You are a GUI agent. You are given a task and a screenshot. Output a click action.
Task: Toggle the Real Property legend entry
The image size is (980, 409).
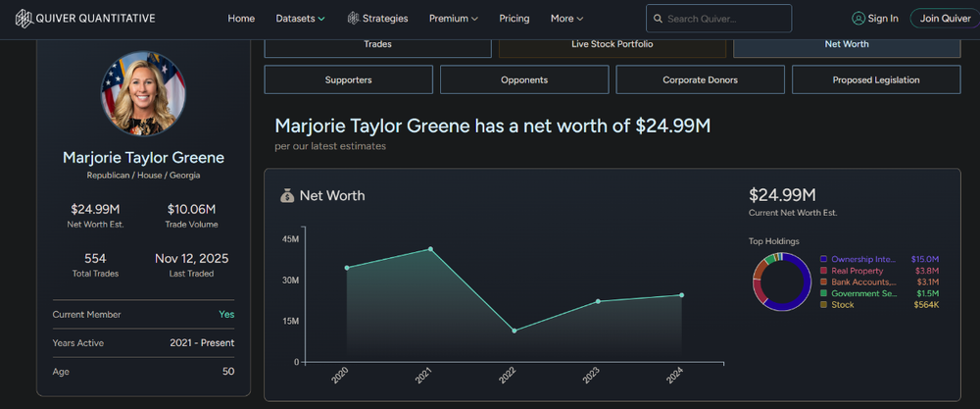click(x=857, y=271)
